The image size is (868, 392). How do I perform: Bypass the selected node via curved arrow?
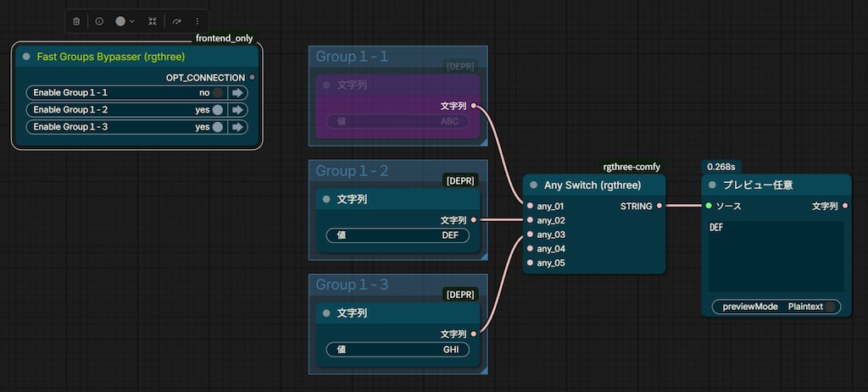point(176,21)
